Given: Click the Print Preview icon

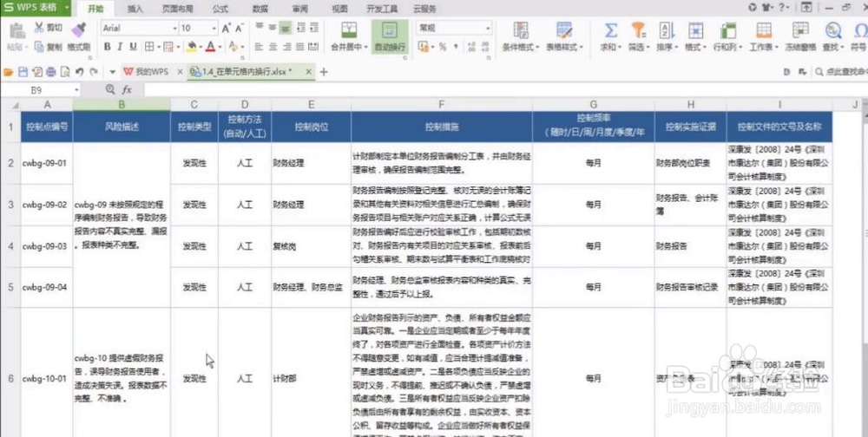Looking at the screenshot, I should pyautogui.click(x=65, y=72).
